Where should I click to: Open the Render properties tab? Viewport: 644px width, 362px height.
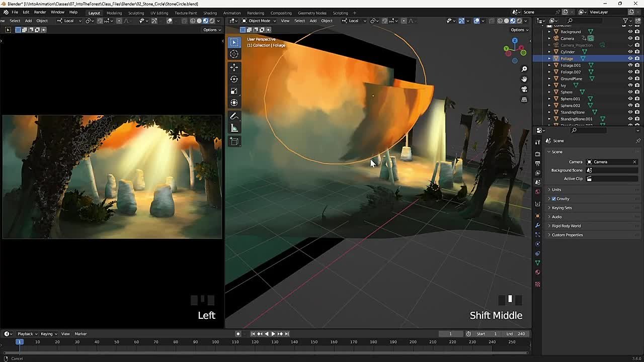pyautogui.click(x=537, y=154)
